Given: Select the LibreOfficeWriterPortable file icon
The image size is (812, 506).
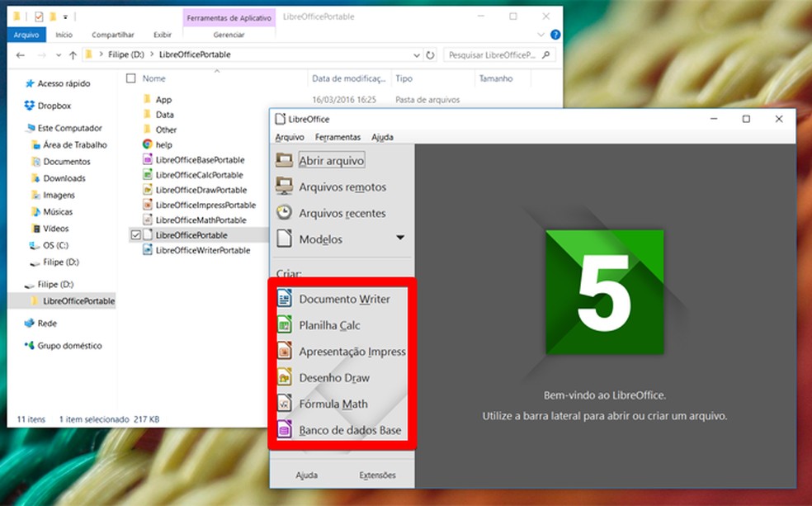Looking at the screenshot, I should pos(148,249).
